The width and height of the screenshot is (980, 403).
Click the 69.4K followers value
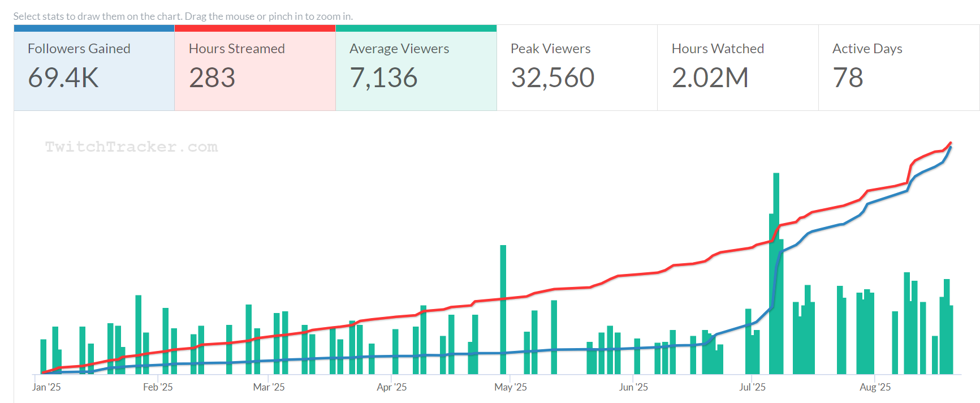[63, 78]
